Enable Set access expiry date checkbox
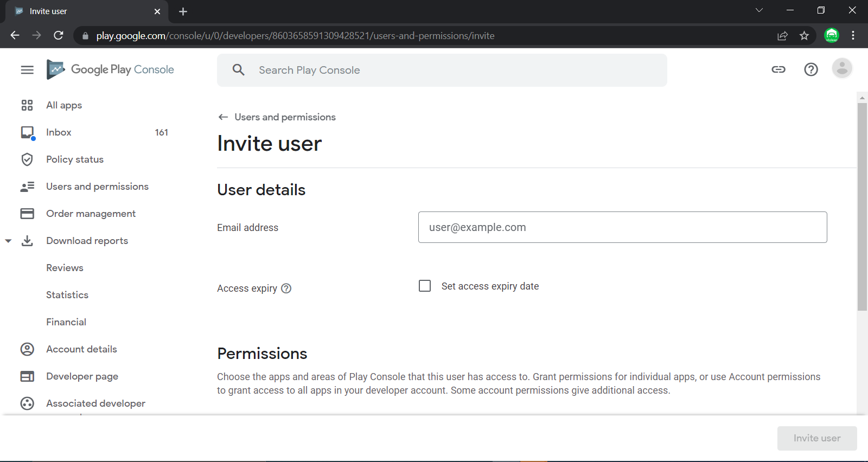868x462 pixels. 425,286
